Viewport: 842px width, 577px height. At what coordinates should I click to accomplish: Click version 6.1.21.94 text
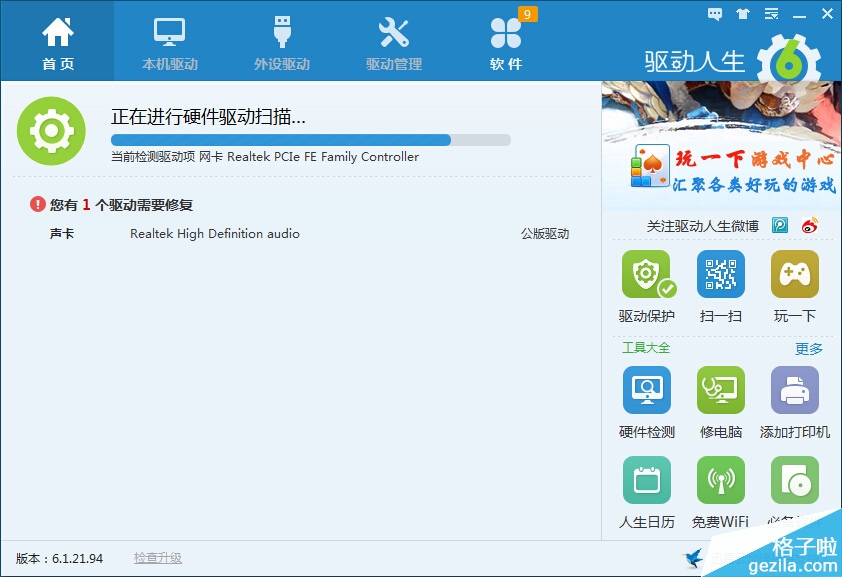pos(59,559)
